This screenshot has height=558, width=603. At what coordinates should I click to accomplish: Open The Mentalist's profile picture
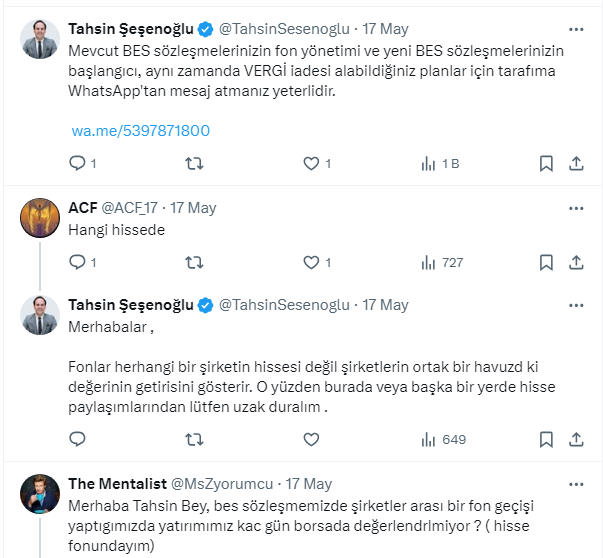click(41, 493)
